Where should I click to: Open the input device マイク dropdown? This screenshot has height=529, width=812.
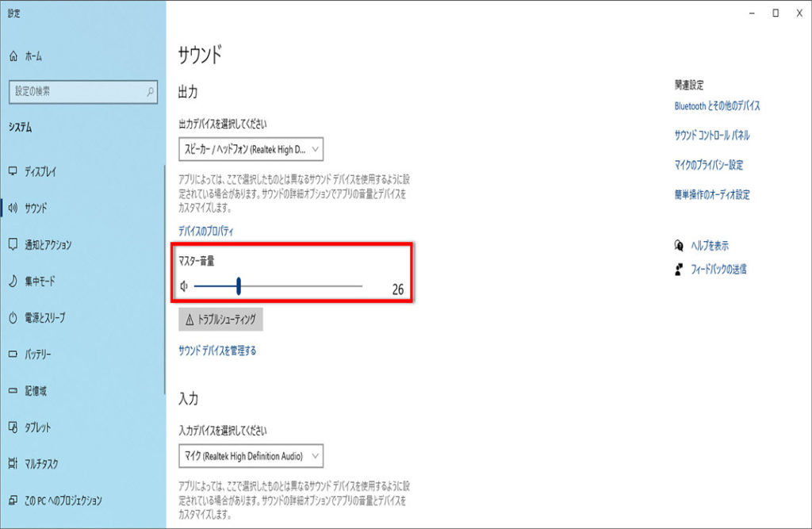251,456
